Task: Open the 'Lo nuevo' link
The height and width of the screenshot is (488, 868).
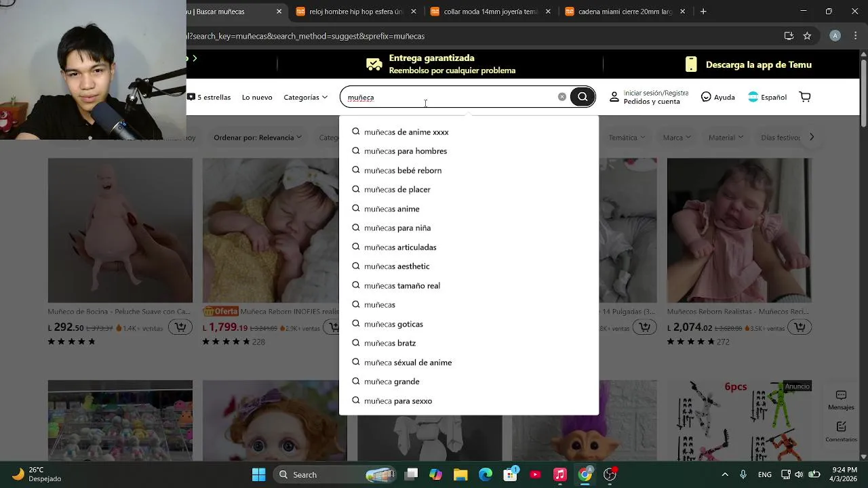Action: pyautogui.click(x=257, y=97)
